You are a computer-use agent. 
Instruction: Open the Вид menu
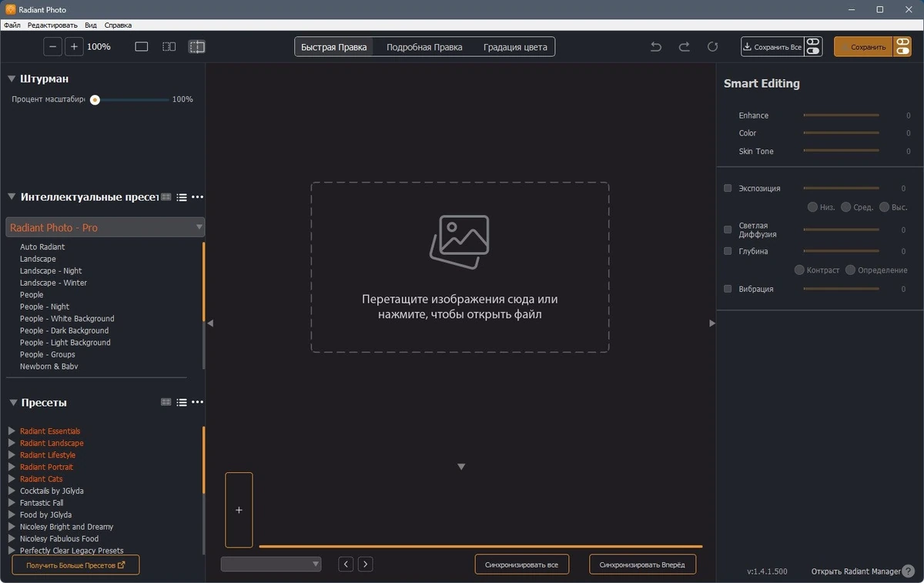pos(91,25)
